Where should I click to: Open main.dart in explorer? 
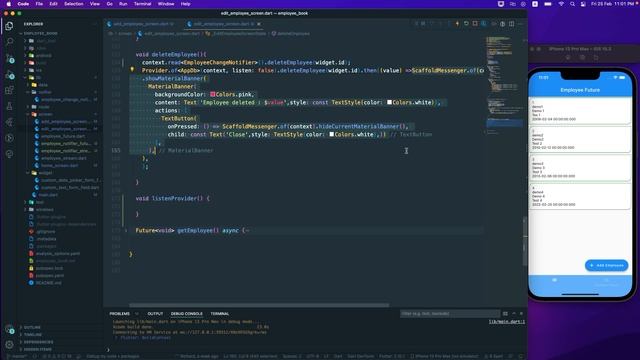[x=48, y=195]
